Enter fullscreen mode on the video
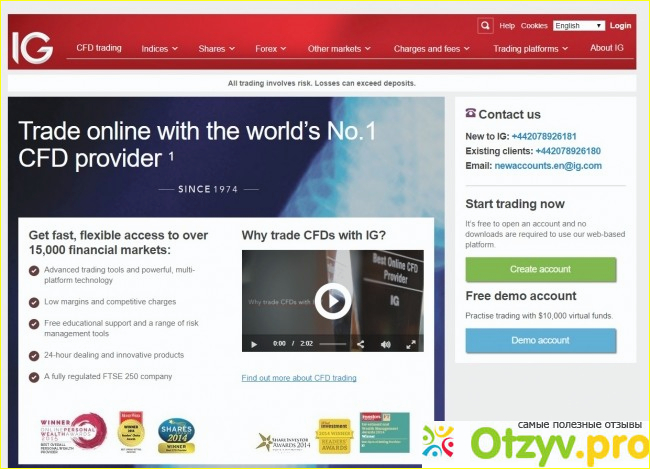 pos(411,343)
